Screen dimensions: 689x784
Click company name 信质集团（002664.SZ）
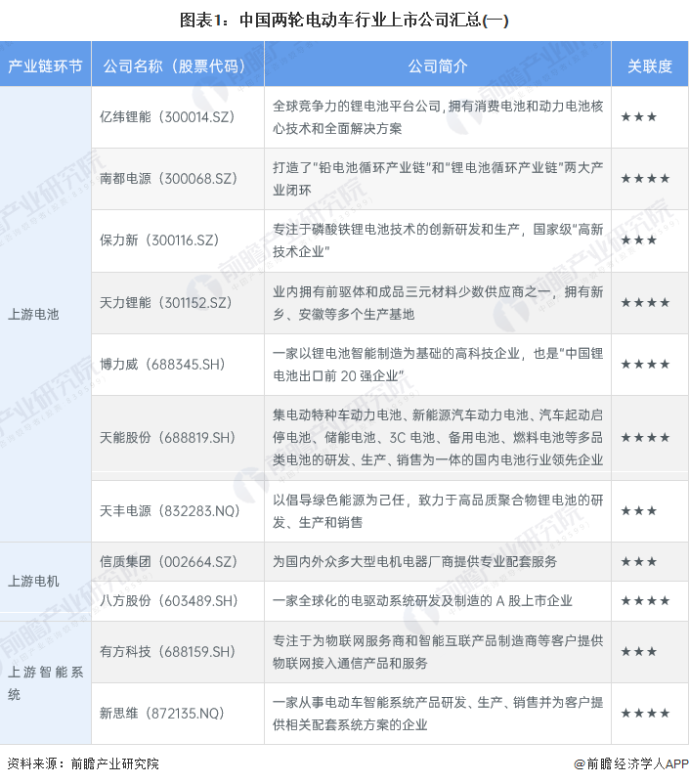tap(167, 561)
